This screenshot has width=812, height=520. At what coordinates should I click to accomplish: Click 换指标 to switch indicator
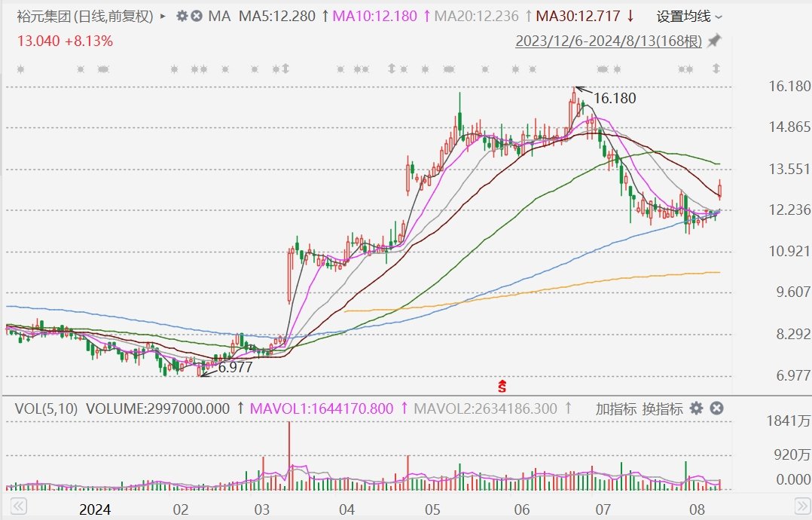[x=662, y=408]
